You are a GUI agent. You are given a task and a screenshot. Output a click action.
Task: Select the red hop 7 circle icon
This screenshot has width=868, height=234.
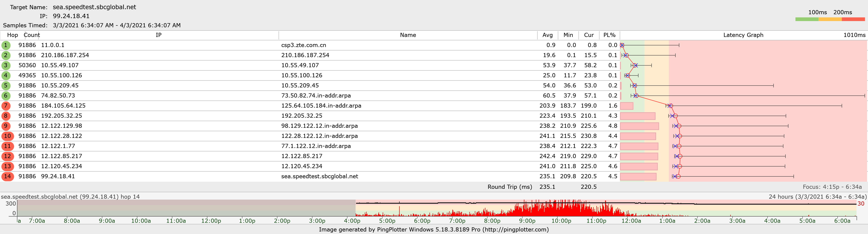point(6,106)
